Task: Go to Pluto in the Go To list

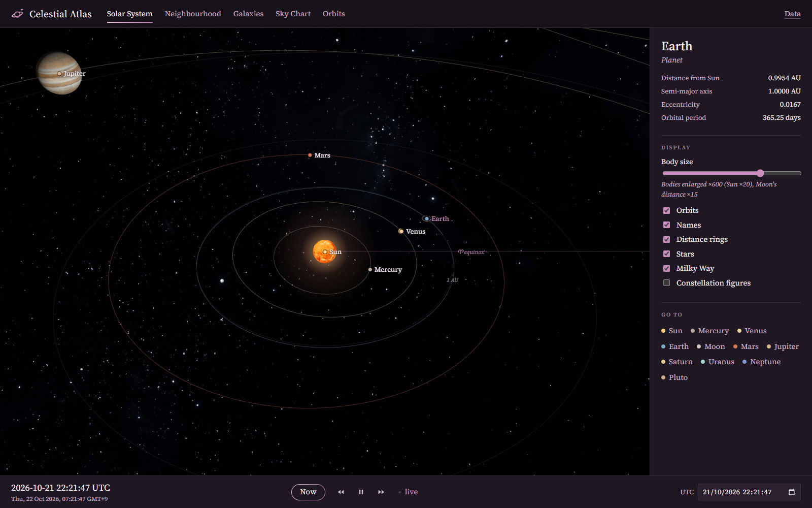Action: coord(674,377)
